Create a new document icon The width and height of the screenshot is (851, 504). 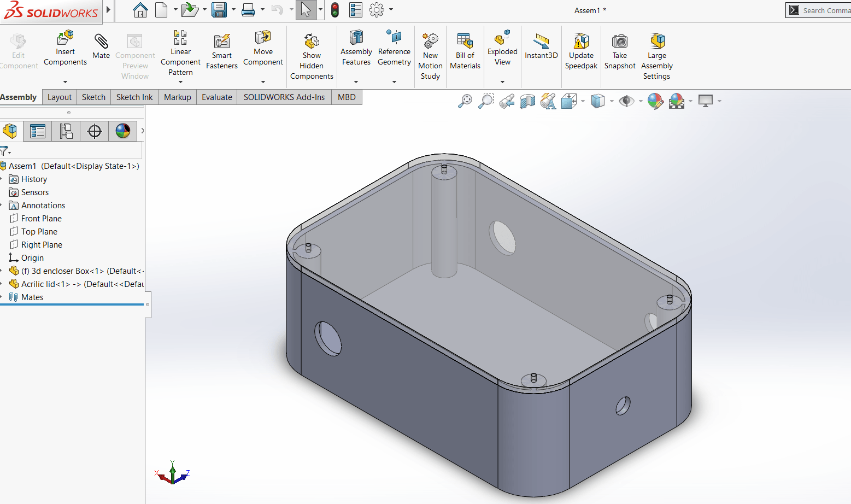coord(161,10)
